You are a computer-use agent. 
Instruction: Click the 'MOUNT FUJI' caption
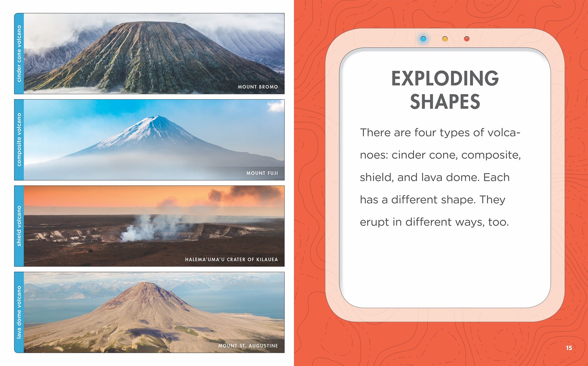click(x=262, y=173)
